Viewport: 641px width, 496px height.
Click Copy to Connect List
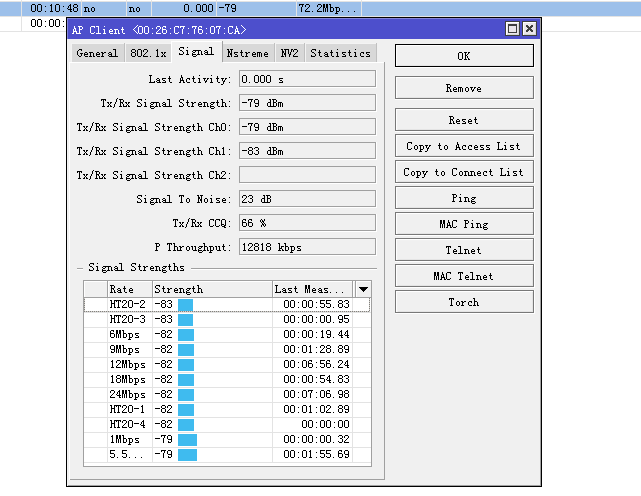click(x=464, y=172)
